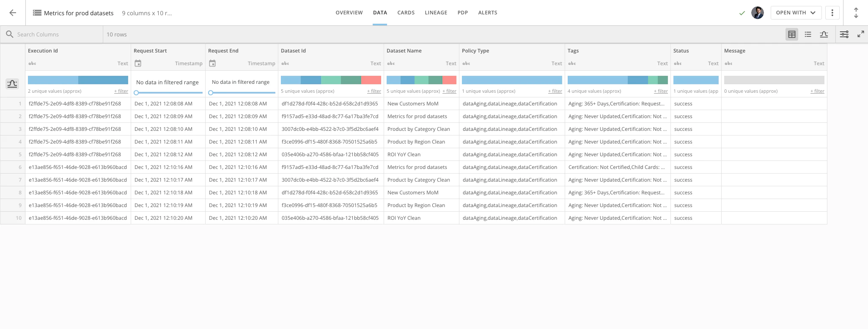Click row number 7
868x329 pixels.
[20, 180]
